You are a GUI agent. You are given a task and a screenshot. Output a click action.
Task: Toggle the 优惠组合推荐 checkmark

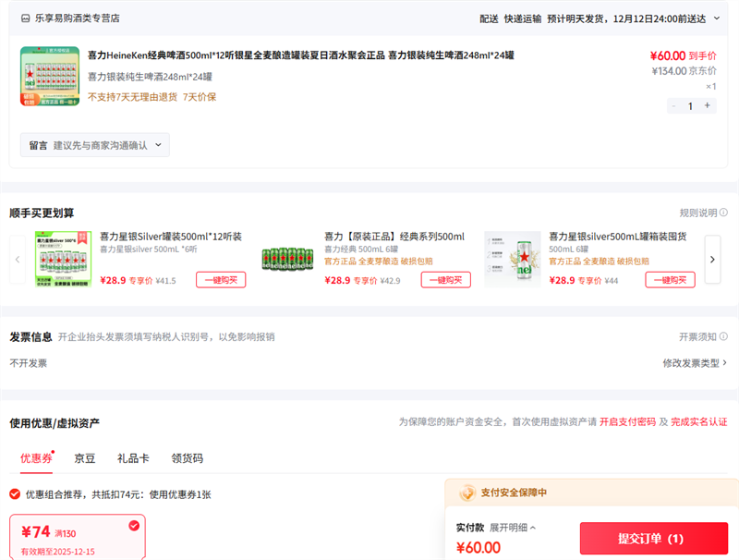[x=15, y=494]
